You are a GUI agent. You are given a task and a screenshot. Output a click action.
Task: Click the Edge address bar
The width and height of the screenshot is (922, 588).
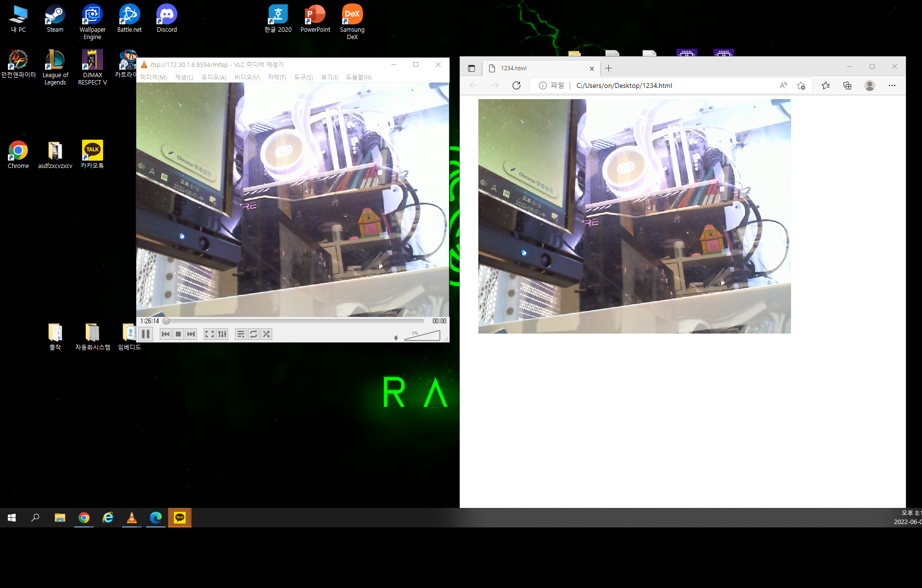point(670,85)
